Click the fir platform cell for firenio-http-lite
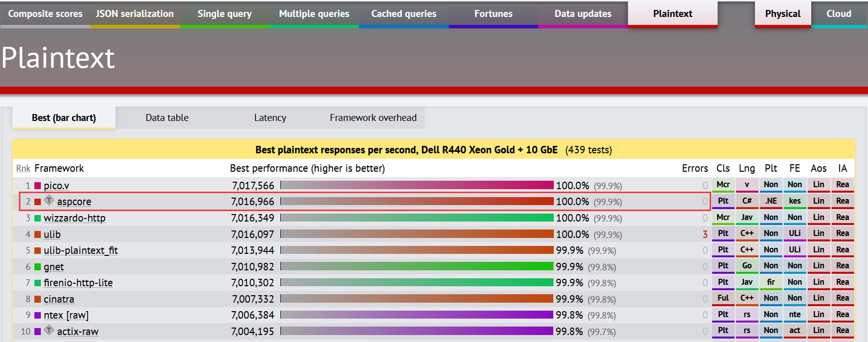868x342 pixels. coord(771,282)
